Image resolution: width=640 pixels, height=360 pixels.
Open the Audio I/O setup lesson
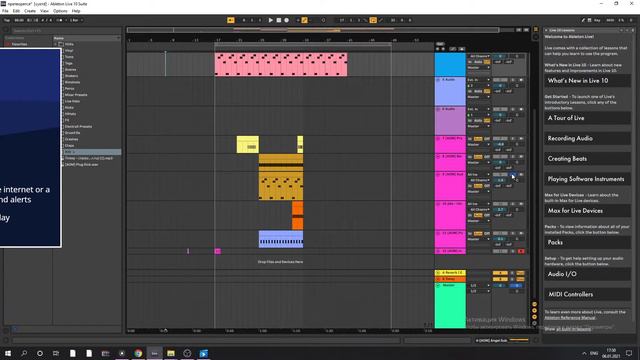tap(587, 274)
